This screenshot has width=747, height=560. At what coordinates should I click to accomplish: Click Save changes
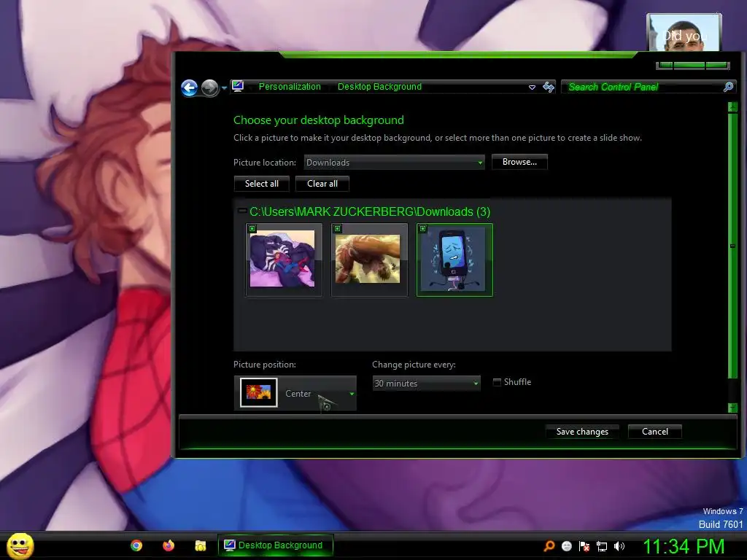pos(582,432)
